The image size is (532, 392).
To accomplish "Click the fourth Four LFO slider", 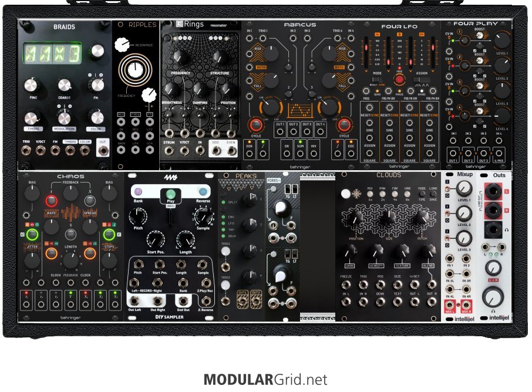I will (433, 53).
